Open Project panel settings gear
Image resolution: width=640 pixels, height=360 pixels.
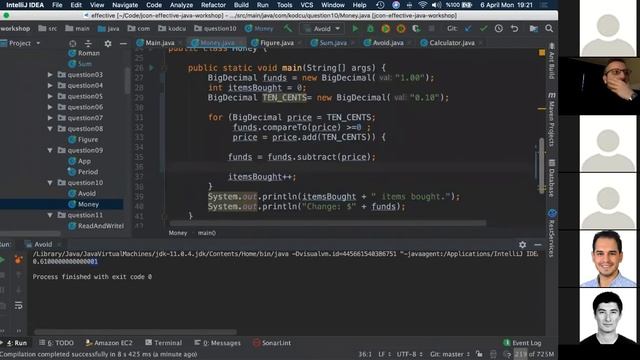pos(108,43)
